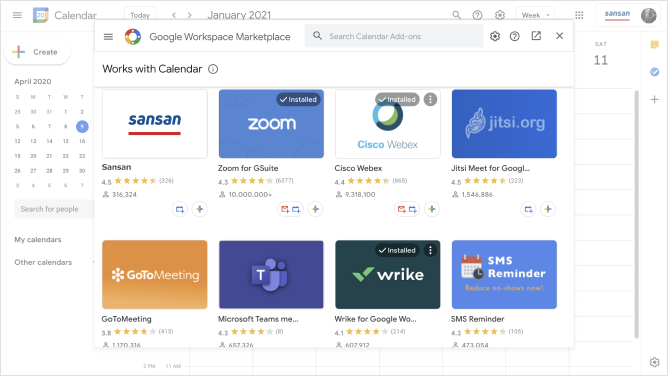Select date 9 in mini calendar
Viewport: 668px width, 376px height.
(82, 126)
